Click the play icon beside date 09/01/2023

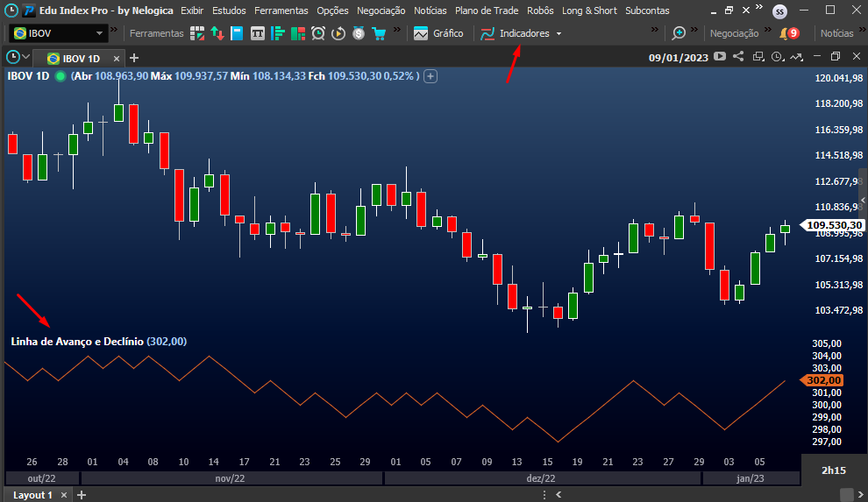(720, 57)
